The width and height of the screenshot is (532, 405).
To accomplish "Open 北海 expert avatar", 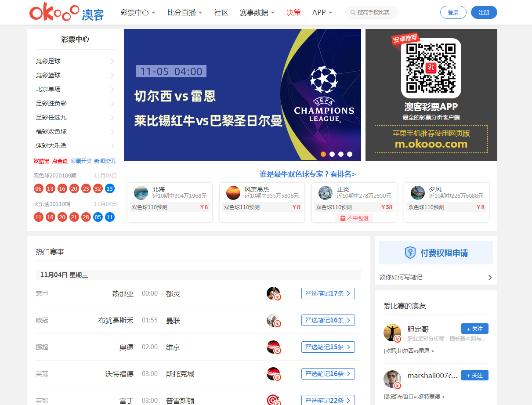I will coord(141,193).
